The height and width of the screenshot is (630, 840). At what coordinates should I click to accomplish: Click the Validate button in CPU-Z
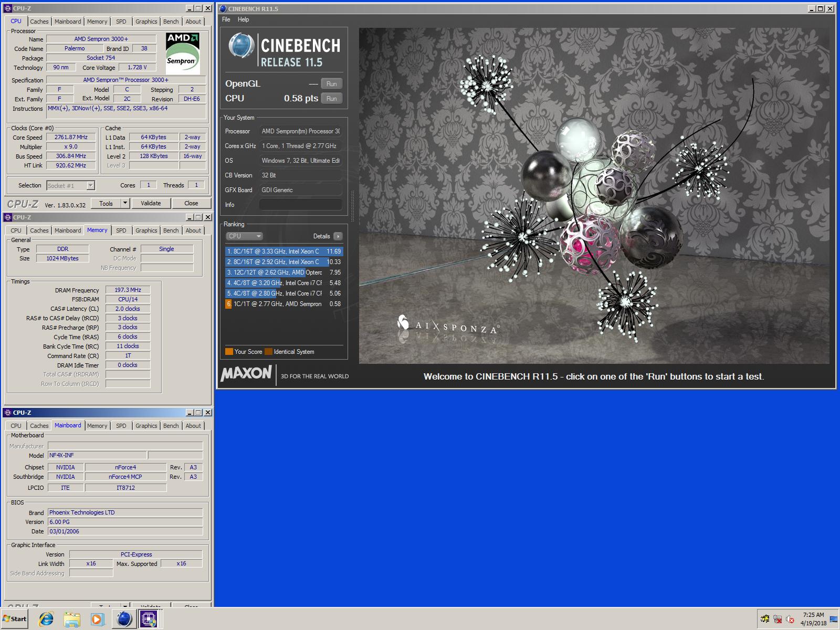click(151, 203)
